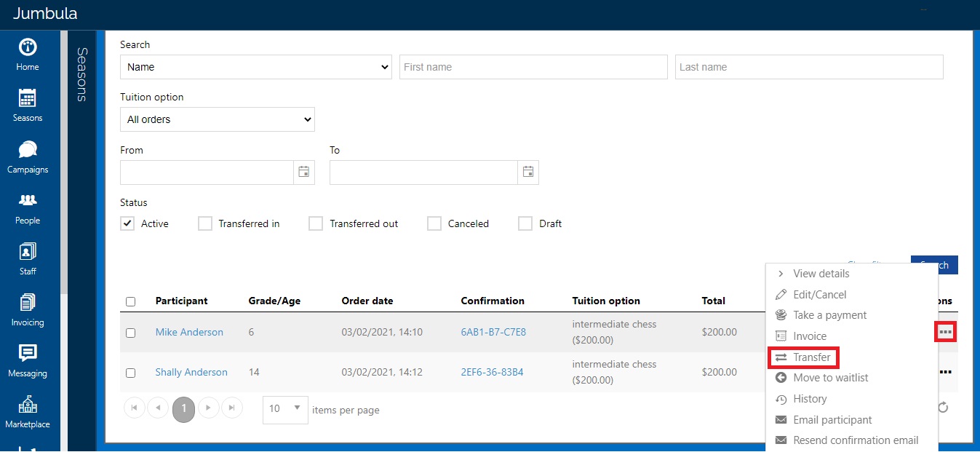Open Marketplace in sidebar

click(x=28, y=412)
